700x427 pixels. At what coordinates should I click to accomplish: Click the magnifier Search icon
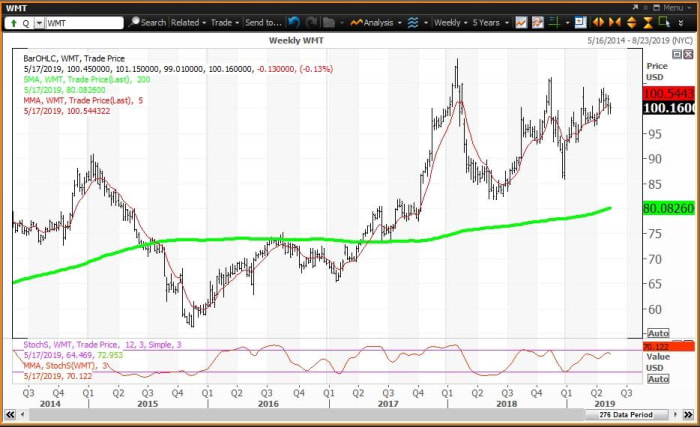pos(134,21)
